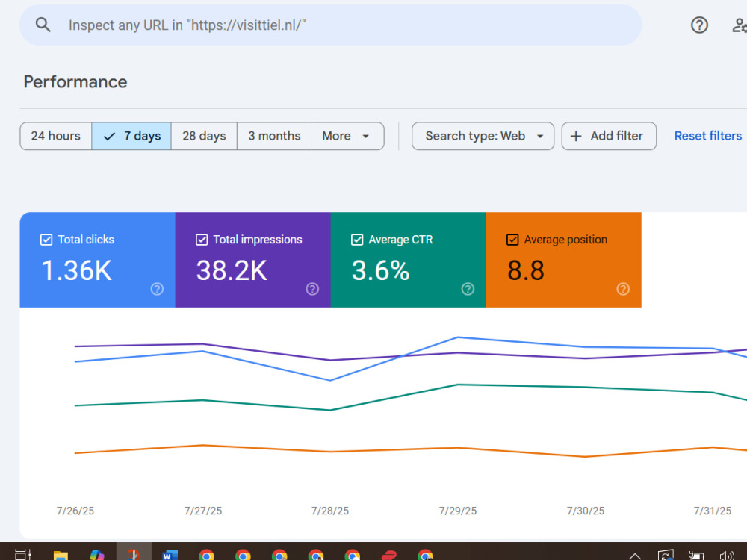The image size is (747, 560).
Task: Open the Search type: Web dropdown
Action: pos(483,136)
